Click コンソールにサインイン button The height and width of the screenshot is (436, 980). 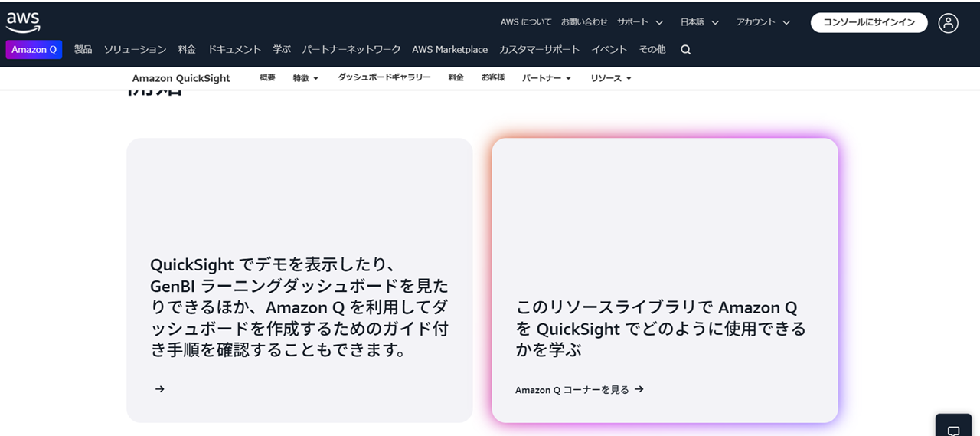[x=869, y=22]
